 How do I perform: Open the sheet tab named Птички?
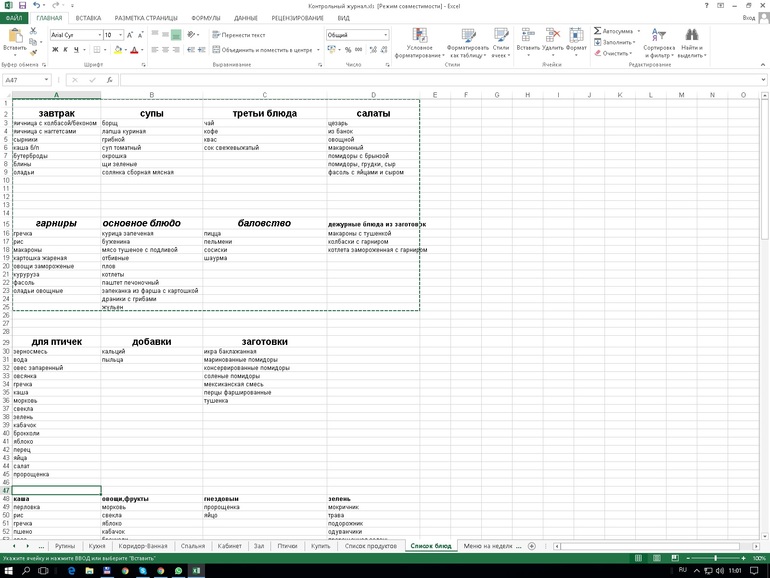pyautogui.click(x=287, y=546)
